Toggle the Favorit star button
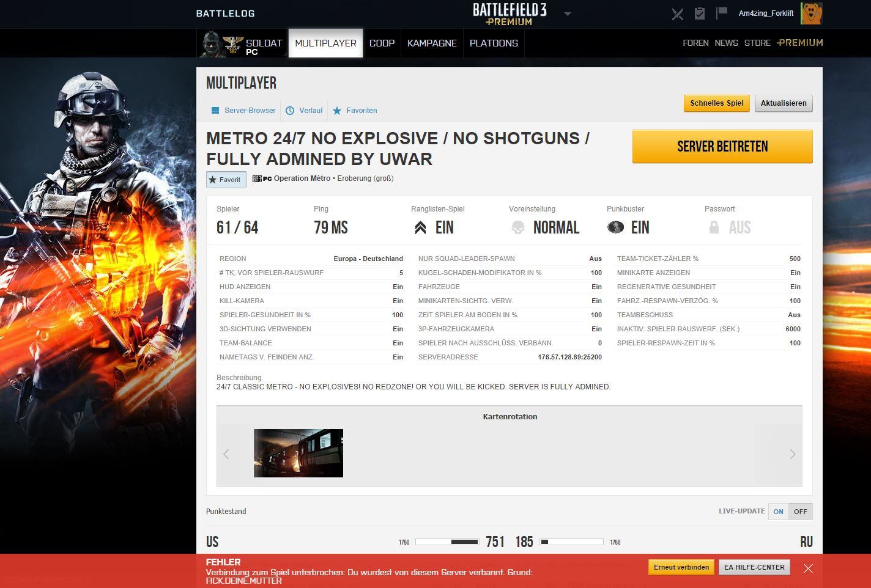Screen dimensions: 871x588 tap(226, 180)
